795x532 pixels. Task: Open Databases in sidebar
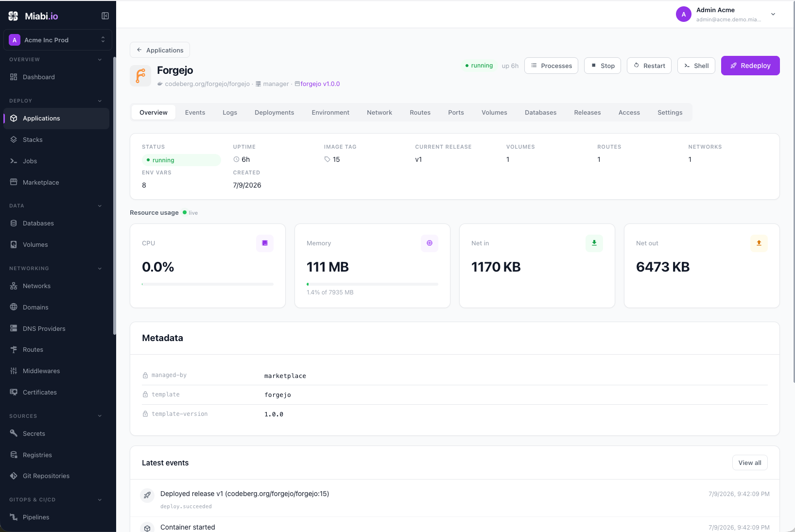(56, 223)
